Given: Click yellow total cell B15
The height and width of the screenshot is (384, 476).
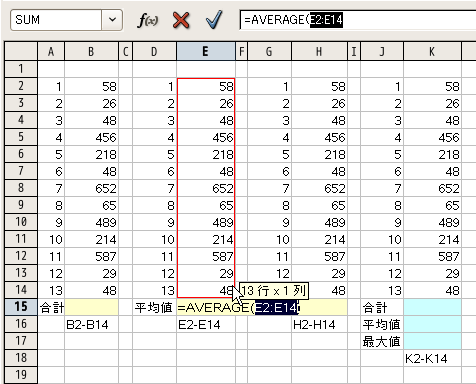Looking at the screenshot, I should tap(91, 307).
